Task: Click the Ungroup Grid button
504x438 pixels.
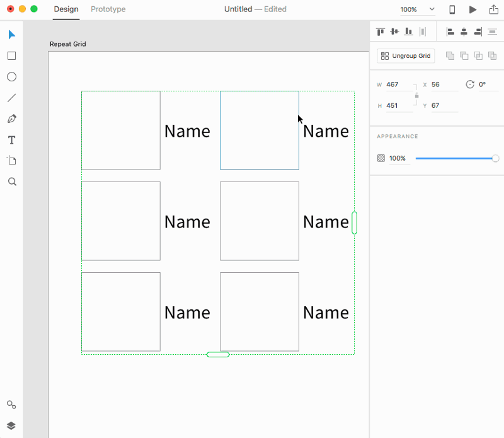Action: [x=406, y=56]
